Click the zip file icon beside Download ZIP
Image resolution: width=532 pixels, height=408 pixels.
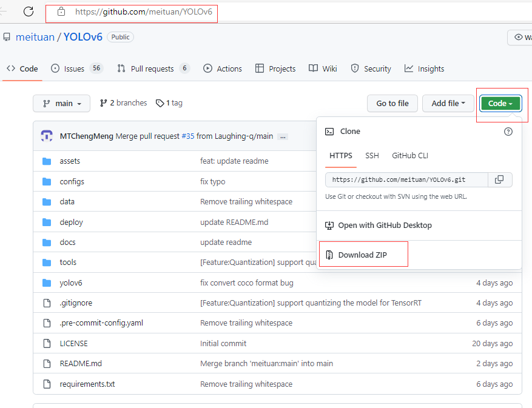click(329, 255)
